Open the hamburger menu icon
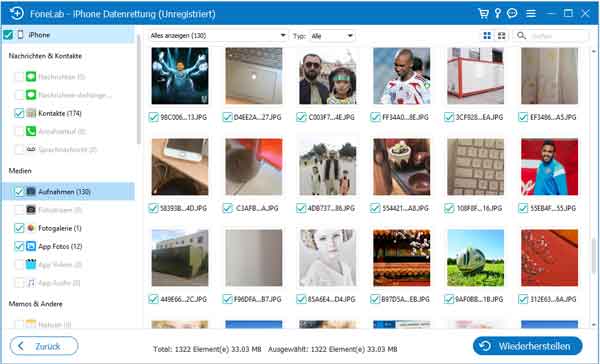Image resolution: width=600 pixels, height=364 pixels. (531, 14)
